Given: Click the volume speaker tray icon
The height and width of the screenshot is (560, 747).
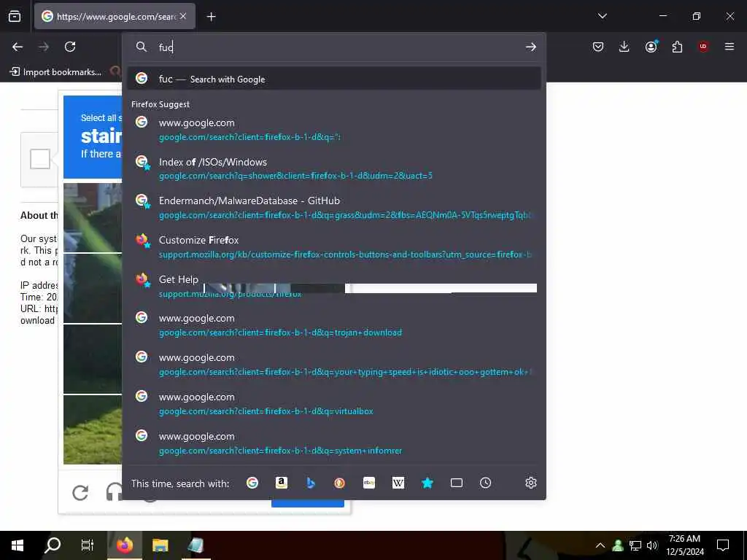Looking at the screenshot, I should pyautogui.click(x=652, y=545).
